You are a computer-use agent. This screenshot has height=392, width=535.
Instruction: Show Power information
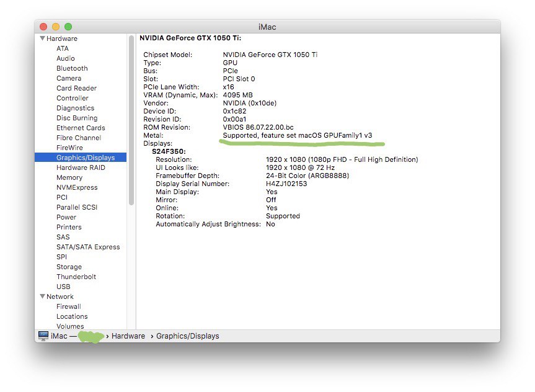pos(66,217)
